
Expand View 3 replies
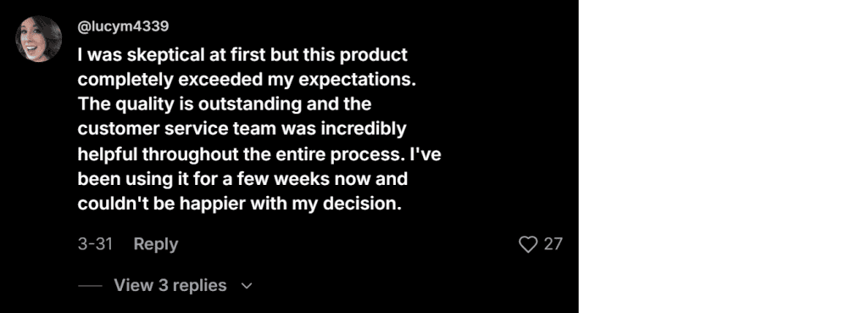click(x=170, y=285)
